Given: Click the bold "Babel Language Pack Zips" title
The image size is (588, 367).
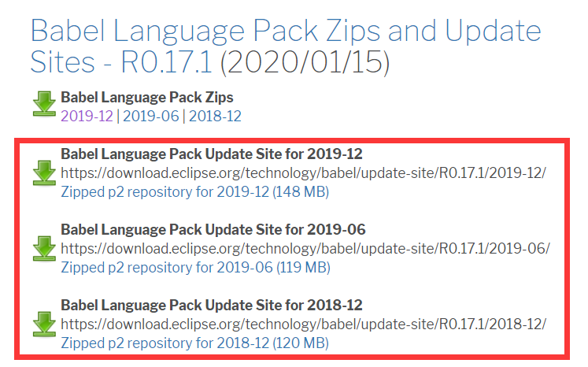Looking at the screenshot, I should click(x=147, y=98).
